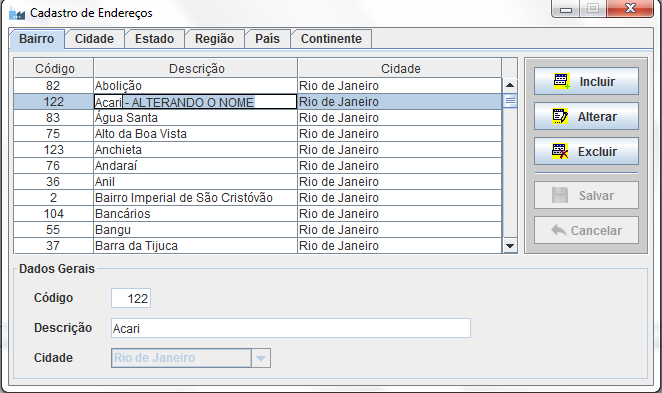The image size is (662, 393).
Task: Go to the País tab
Action: click(267, 39)
